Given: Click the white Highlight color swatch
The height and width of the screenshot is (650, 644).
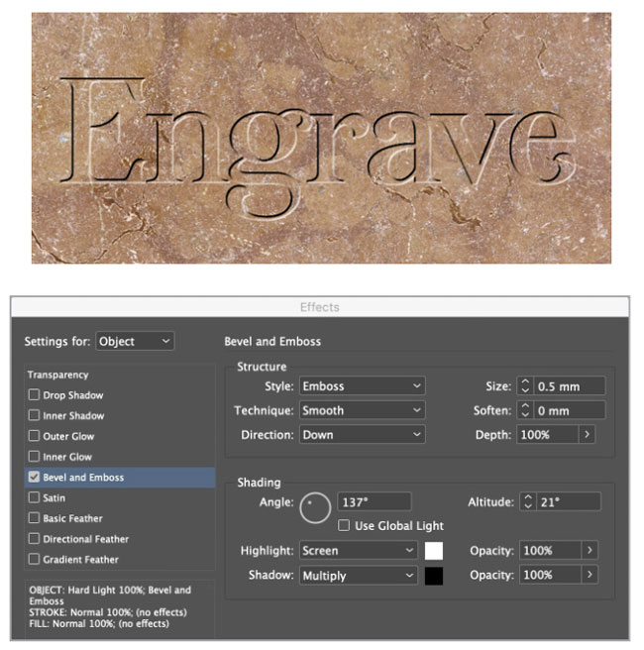Looking at the screenshot, I should pyautogui.click(x=434, y=551).
